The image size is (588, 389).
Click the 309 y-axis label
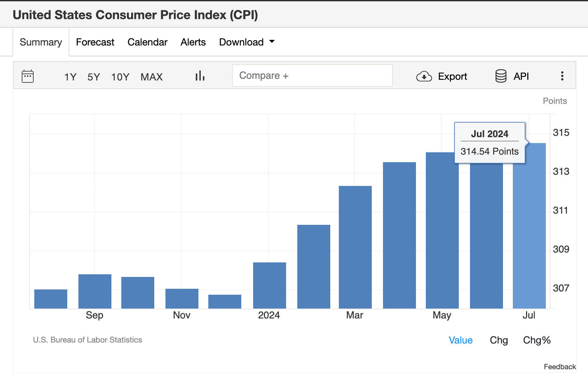pyautogui.click(x=561, y=249)
